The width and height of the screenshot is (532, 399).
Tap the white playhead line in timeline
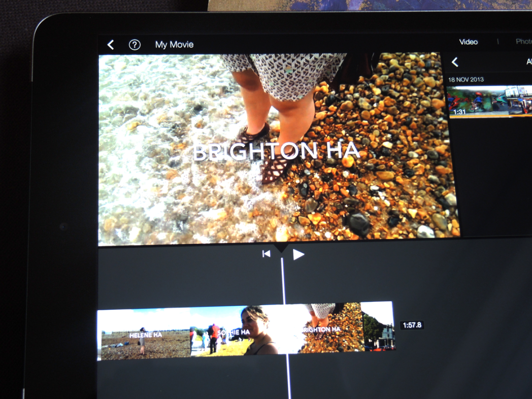[x=286, y=328]
